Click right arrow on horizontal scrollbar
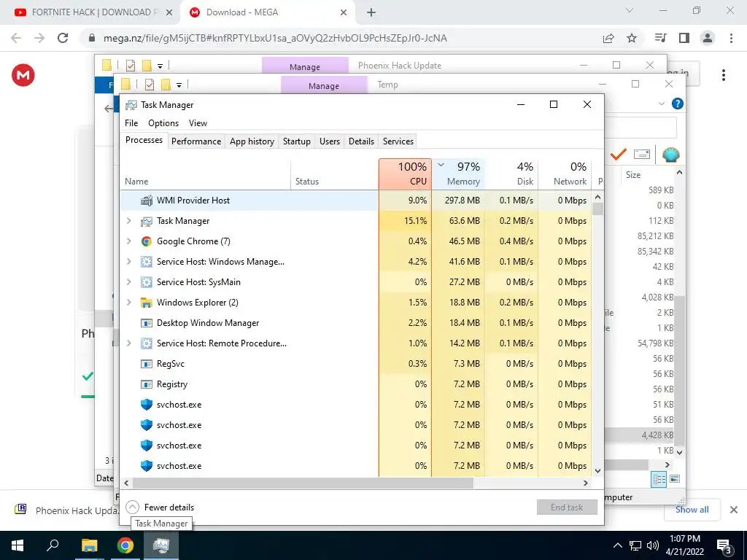 (x=586, y=483)
